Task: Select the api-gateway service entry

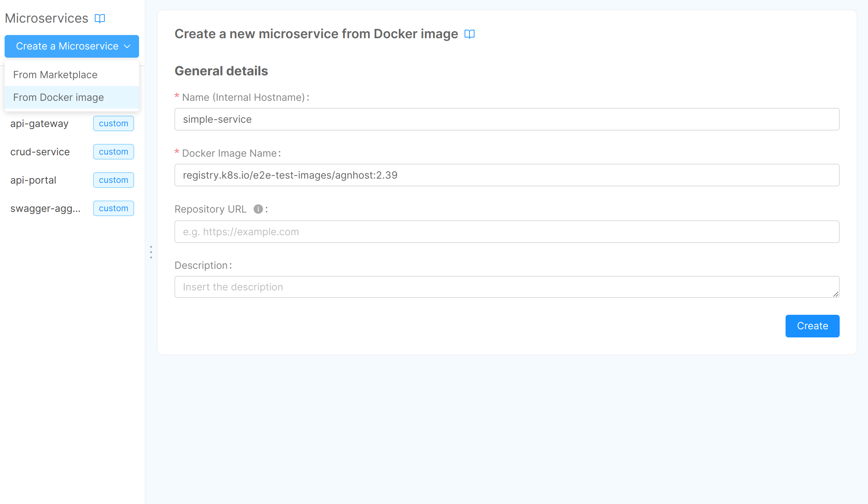Action: pyautogui.click(x=39, y=123)
